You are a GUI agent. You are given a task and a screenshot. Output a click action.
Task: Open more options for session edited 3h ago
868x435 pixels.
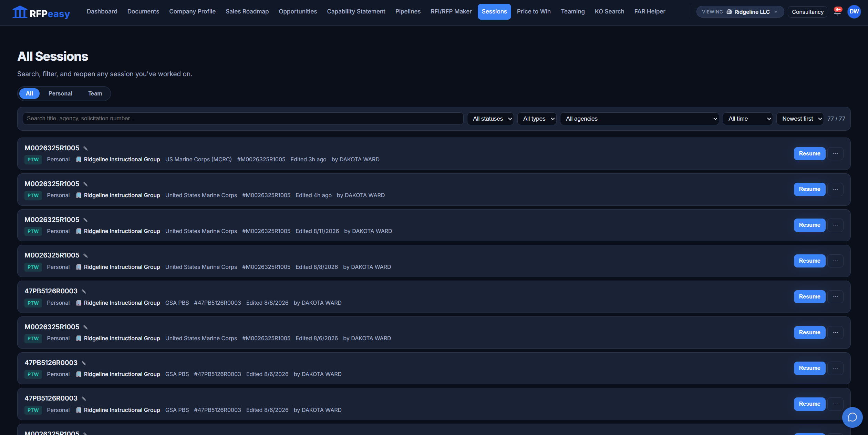pos(836,154)
